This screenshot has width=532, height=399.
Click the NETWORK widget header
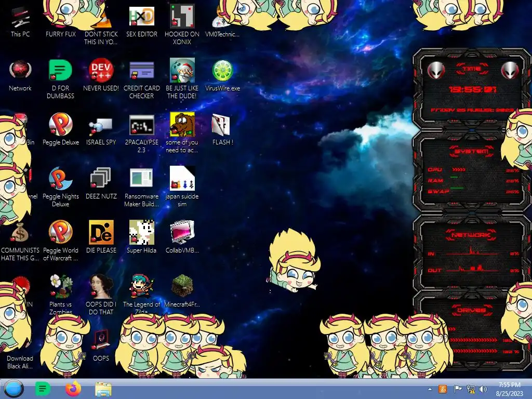(x=471, y=234)
